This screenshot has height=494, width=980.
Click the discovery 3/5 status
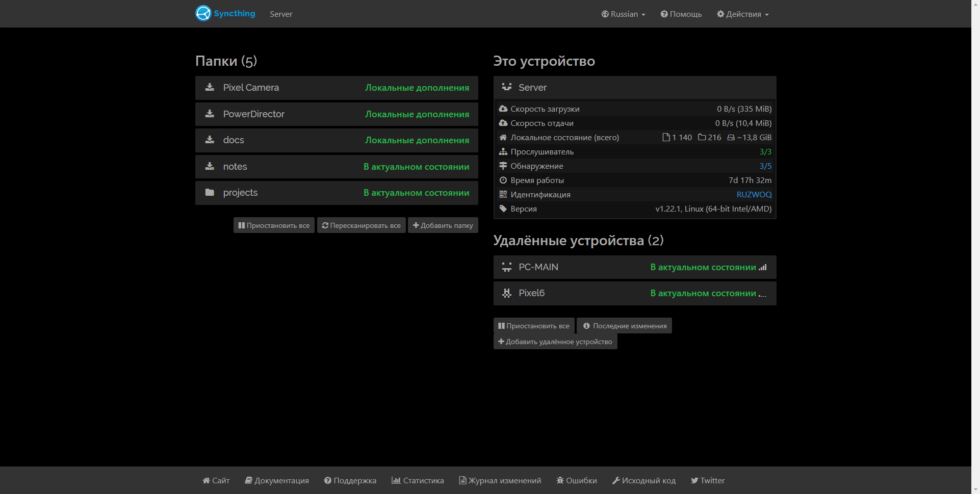pos(765,166)
